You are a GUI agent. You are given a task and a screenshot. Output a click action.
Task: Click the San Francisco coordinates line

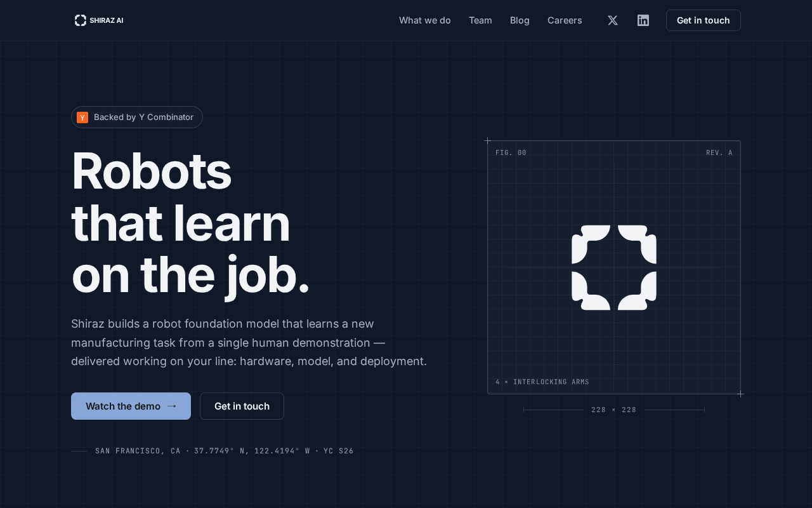click(x=225, y=451)
